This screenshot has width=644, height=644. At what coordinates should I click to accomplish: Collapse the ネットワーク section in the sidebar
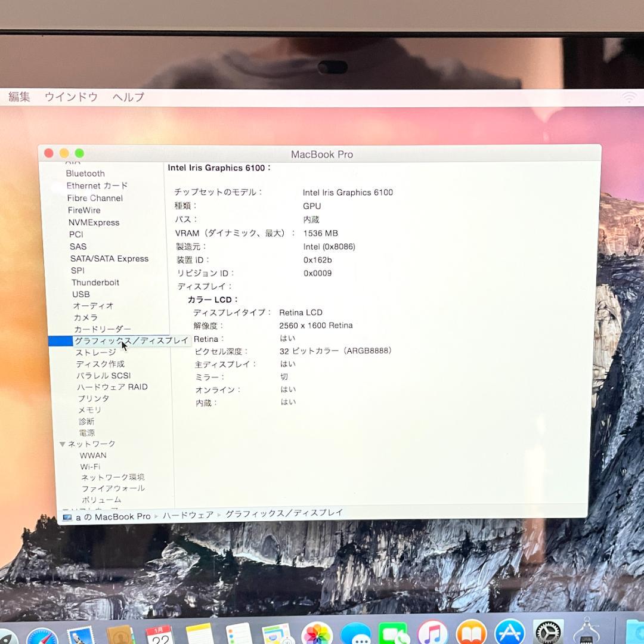tap(63, 444)
